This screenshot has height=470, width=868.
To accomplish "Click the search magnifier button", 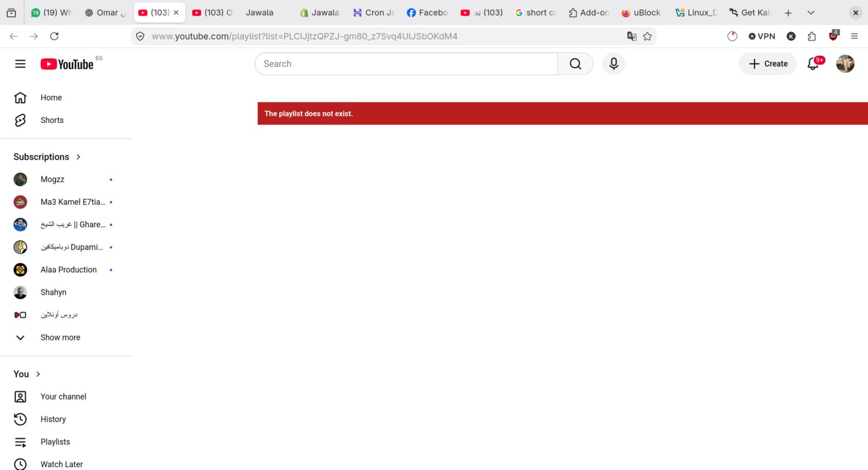I will pyautogui.click(x=576, y=64).
